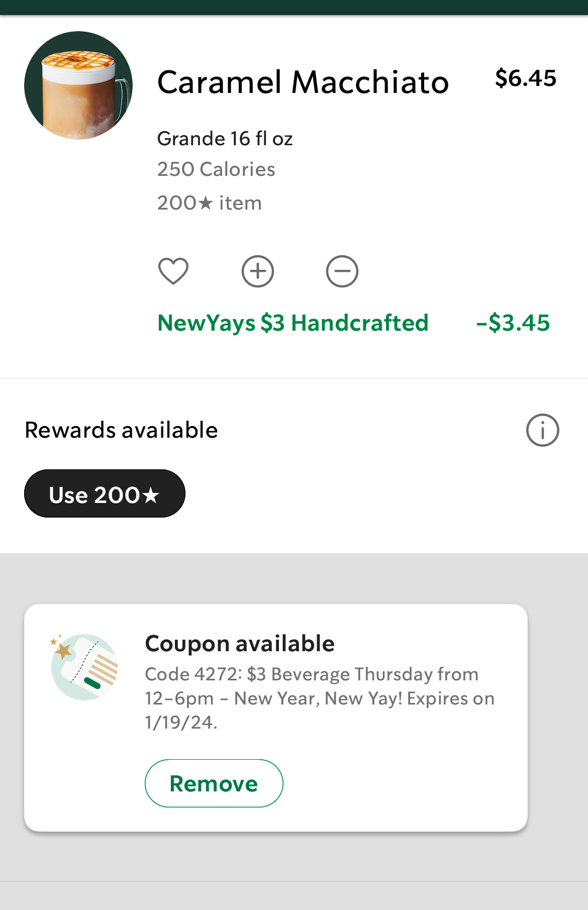Tap the -$3.45 discount amount

513,323
